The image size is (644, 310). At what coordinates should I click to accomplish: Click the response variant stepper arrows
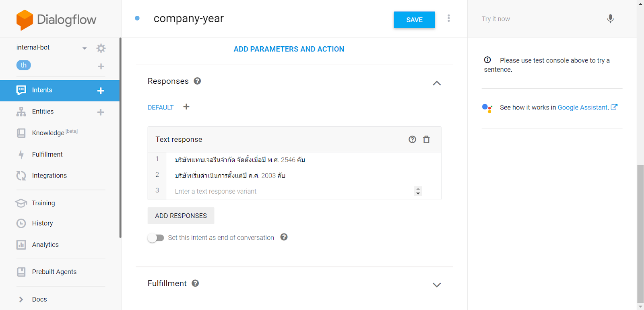click(x=418, y=191)
